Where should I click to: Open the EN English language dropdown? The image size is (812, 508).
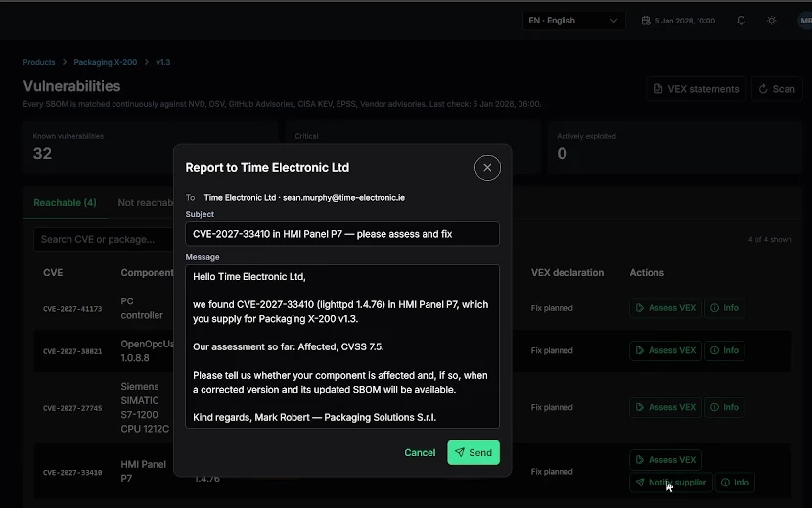(x=573, y=21)
